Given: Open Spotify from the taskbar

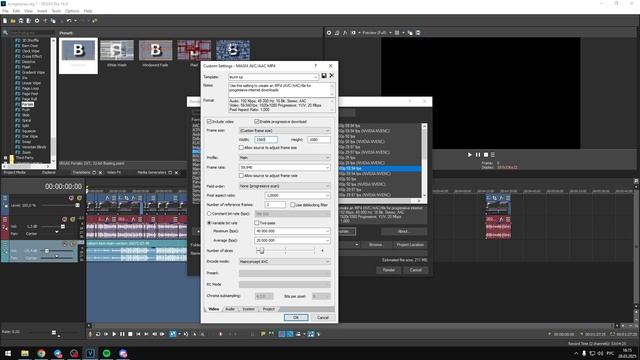Looking at the screenshot, I should pos(107,353).
